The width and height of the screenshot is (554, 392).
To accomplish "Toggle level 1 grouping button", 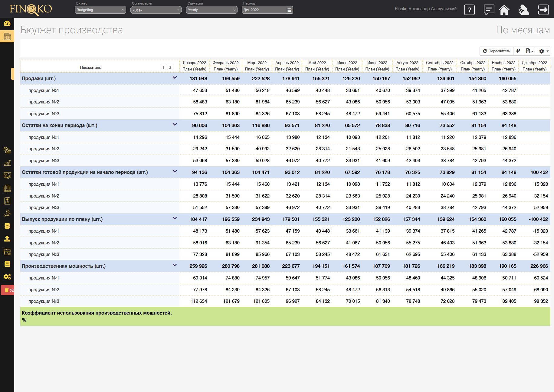I will pyautogui.click(x=163, y=67).
